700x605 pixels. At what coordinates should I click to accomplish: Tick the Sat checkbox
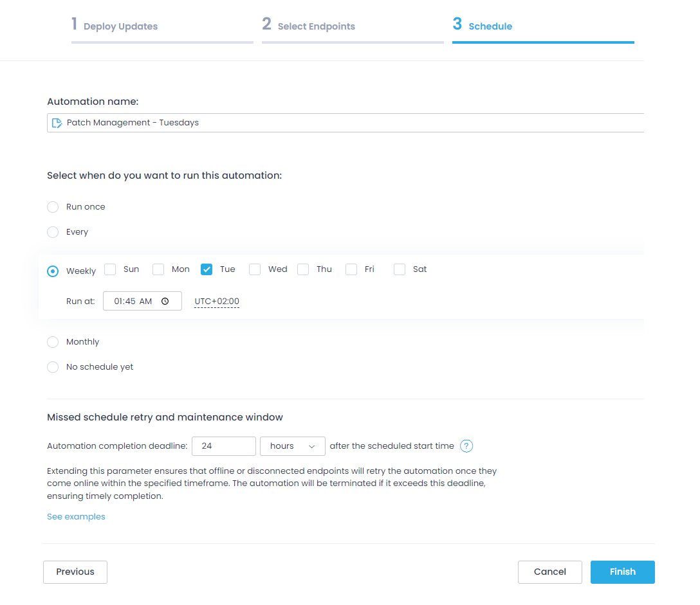[399, 269]
